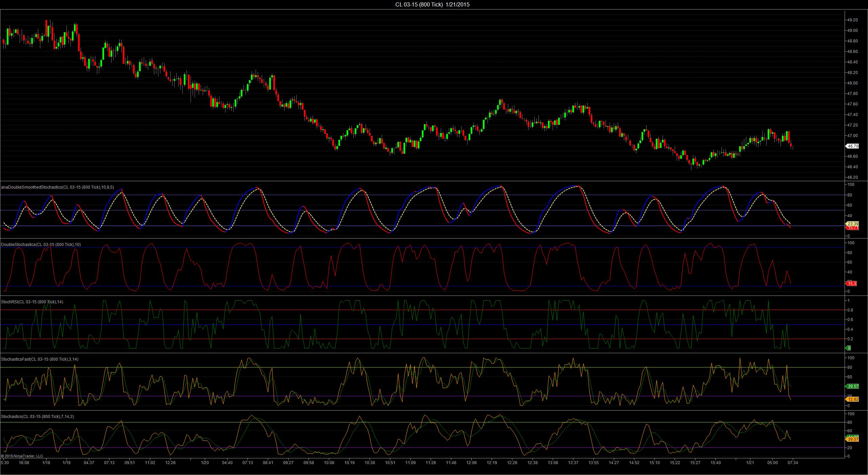Viewport: 868px width, 475px height.
Task: Click the 13:37 time axis label
Action: (573, 462)
